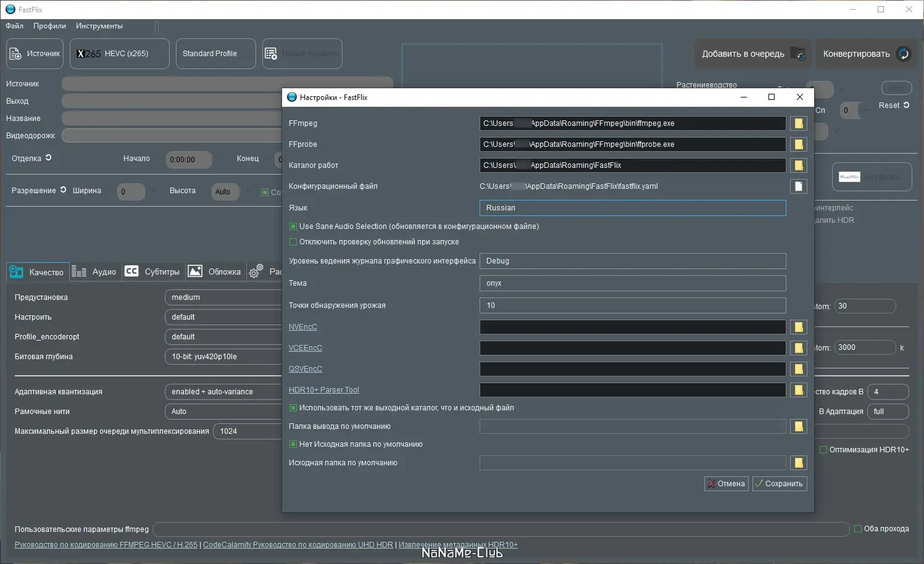The height and width of the screenshot is (564, 924).
Task: Open Адаптивная квантизация dropdown
Action: [x=223, y=392]
